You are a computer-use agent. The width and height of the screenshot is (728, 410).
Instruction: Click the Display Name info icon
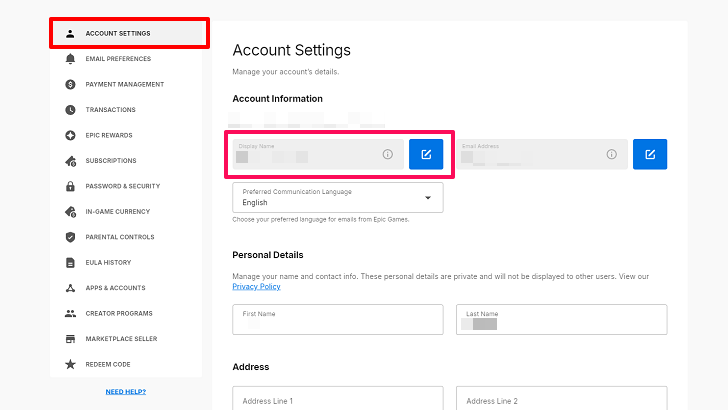[387, 154]
